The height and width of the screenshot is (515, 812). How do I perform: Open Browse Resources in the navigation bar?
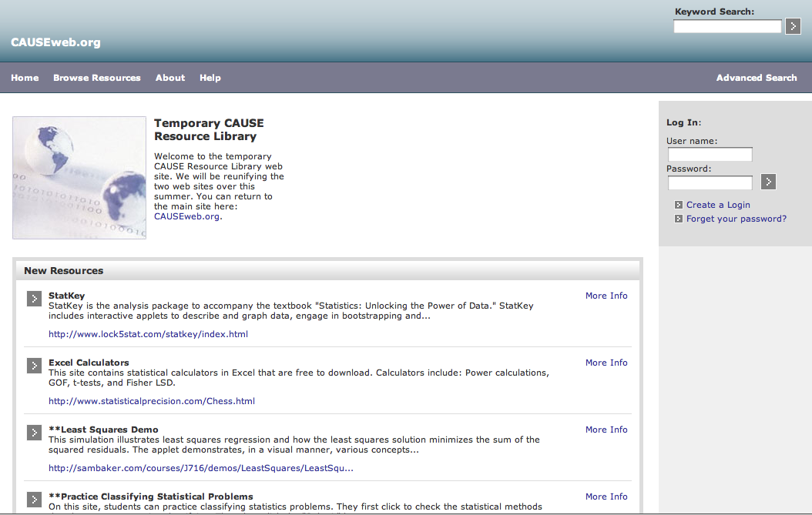point(97,78)
